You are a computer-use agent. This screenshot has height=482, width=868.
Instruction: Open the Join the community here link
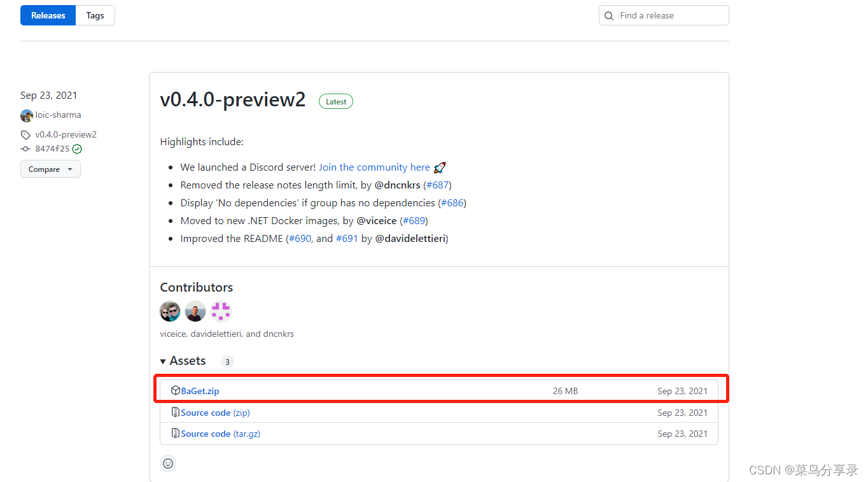(x=374, y=167)
